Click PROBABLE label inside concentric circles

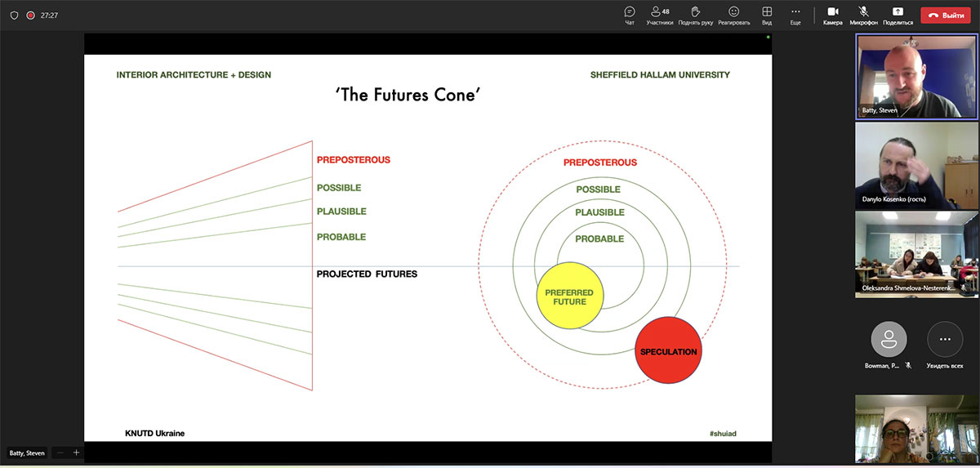[x=599, y=239]
